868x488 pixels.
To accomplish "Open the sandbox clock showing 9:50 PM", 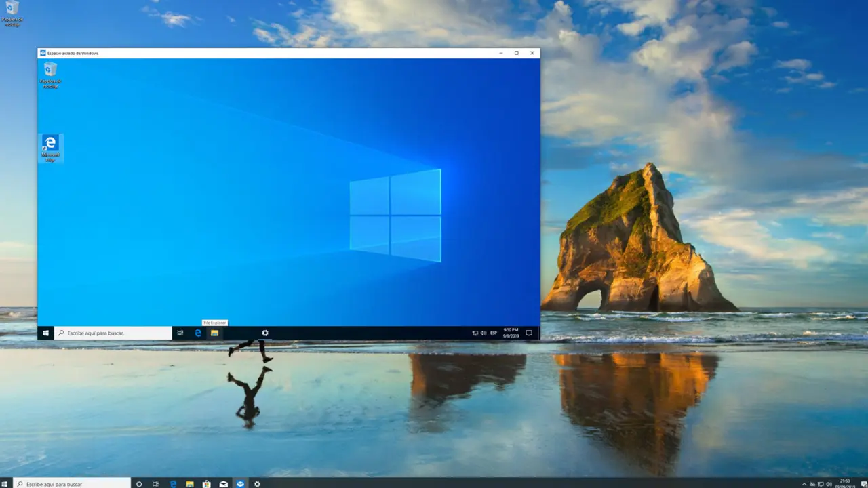I will (x=511, y=333).
